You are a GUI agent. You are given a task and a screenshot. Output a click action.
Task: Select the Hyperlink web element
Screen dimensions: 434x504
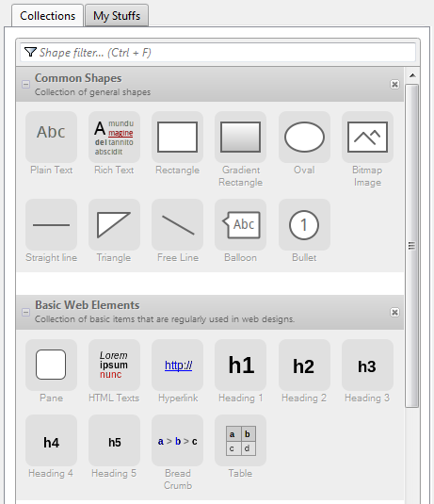coord(177,371)
